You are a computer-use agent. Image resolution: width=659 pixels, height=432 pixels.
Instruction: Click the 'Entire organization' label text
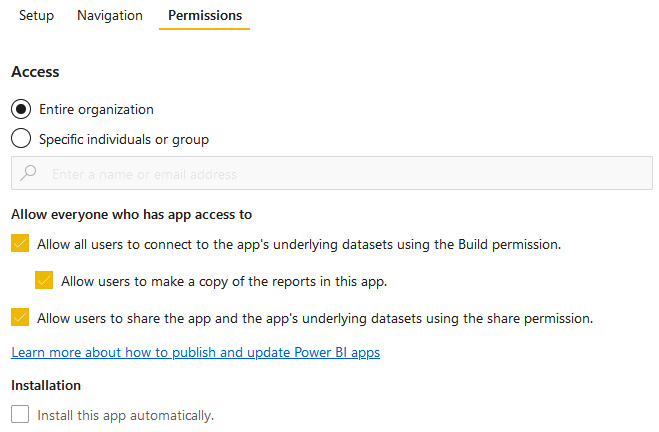pyautogui.click(x=96, y=109)
